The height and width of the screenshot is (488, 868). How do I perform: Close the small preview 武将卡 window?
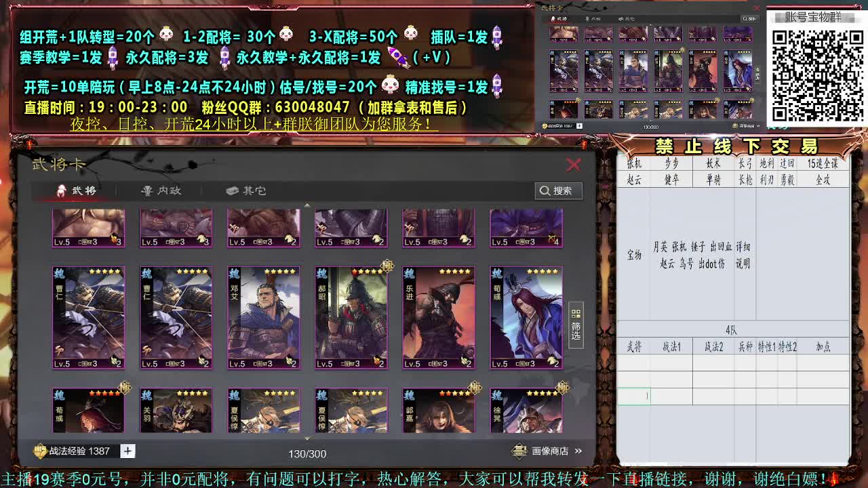point(756,9)
